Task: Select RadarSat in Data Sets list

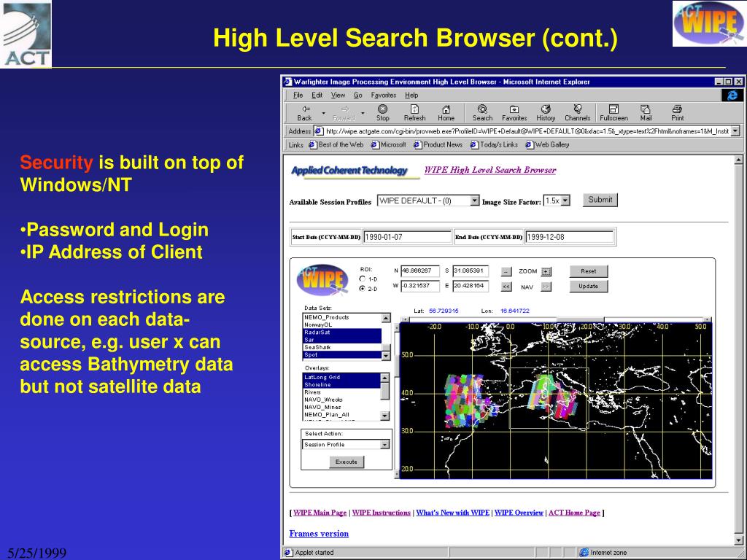Action: pyautogui.click(x=342, y=332)
